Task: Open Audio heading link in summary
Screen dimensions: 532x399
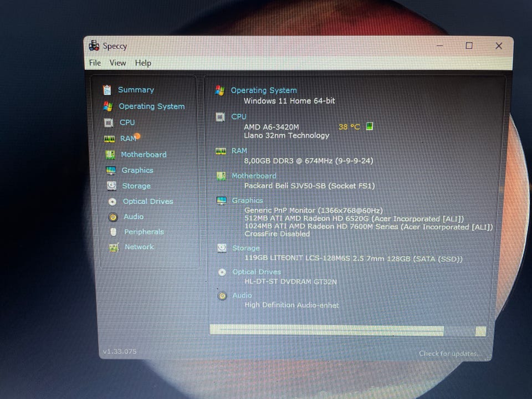Action: coord(242,295)
